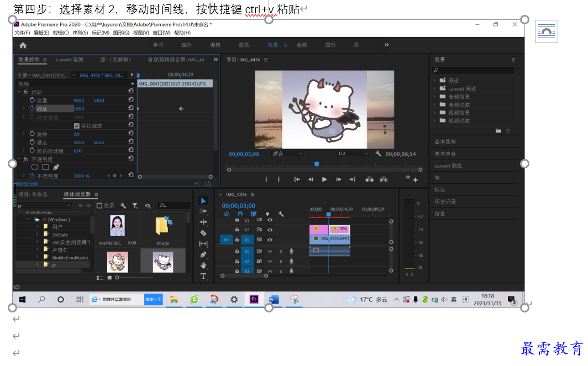The image size is (588, 366).
Task: Show more workspaces overflow chevron
Action: click(x=387, y=45)
